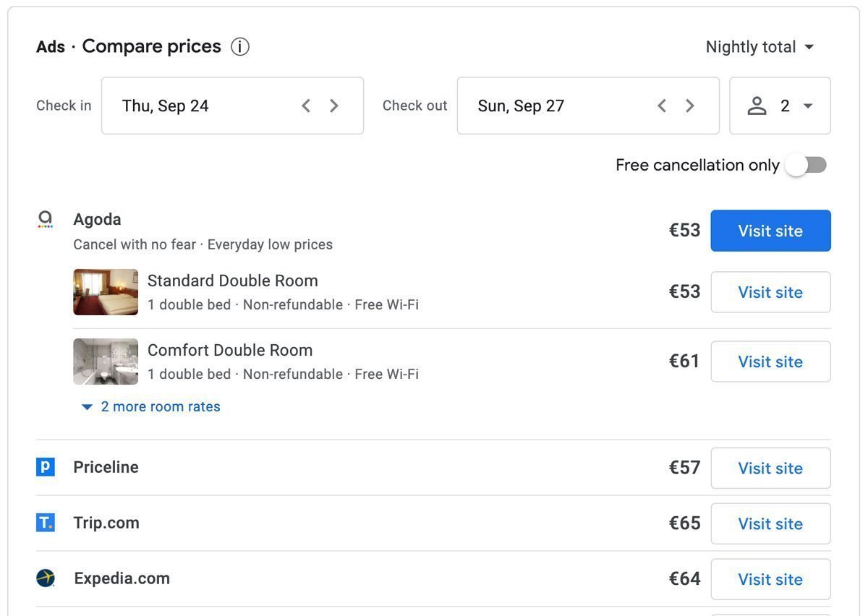Advance check-in date to next day
This screenshot has width=868, height=616.
[x=334, y=106]
